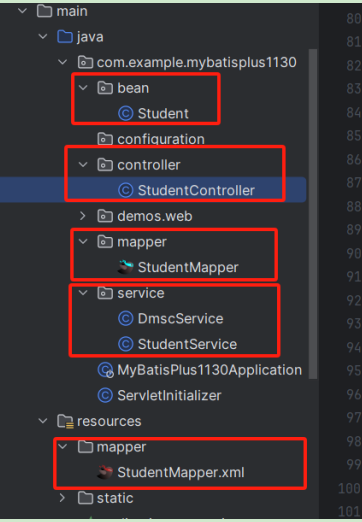Viewport: 362px width, 522px height.
Task: Select the configuration package label
Action: coord(161,139)
